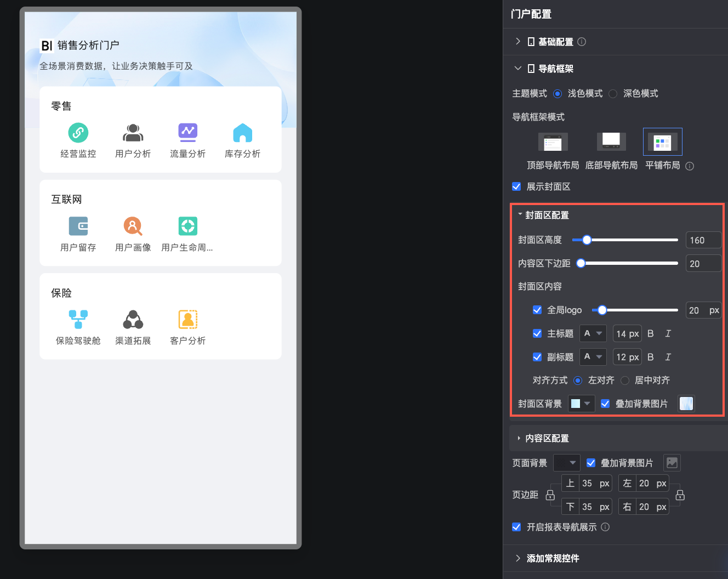Click the 销售分析门户 title text

click(x=88, y=45)
